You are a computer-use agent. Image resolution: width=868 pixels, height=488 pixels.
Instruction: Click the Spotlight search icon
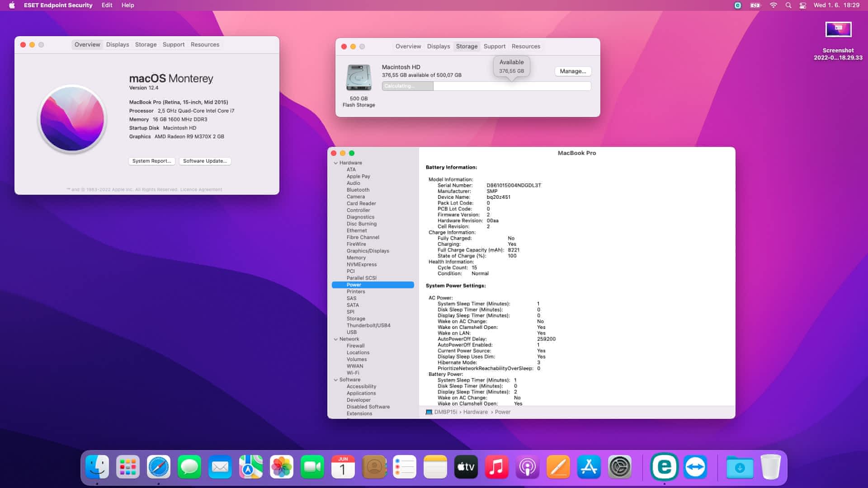pos(788,5)
